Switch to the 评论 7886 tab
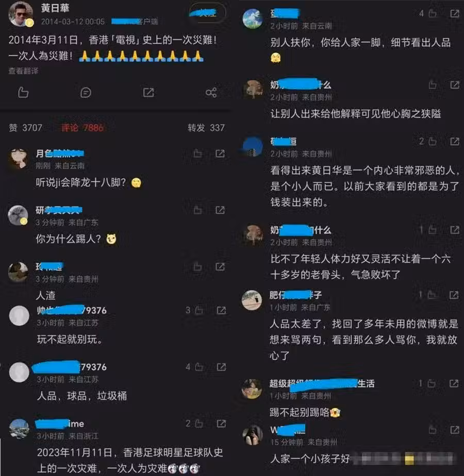The width and height of the screenshot is (464, 476). tap(82, 128)
